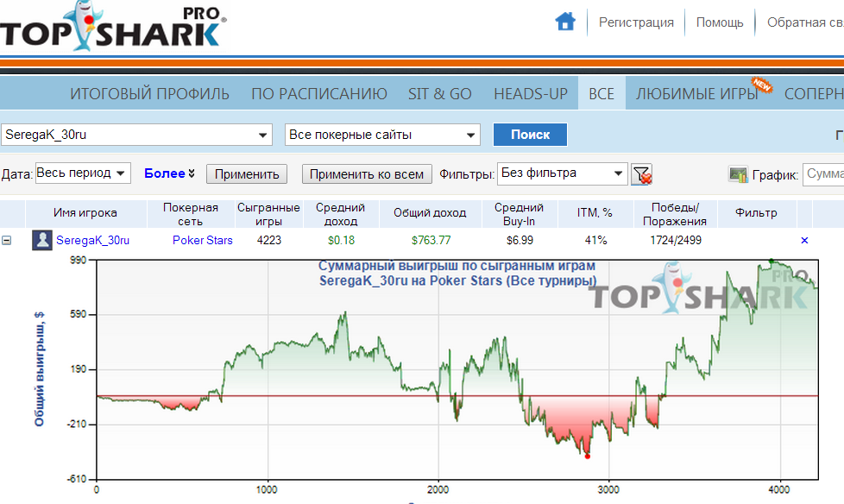
Task: Switch to ИТОГОВЫЙ ПРОФИЛЬ tab
Action: (149, 94)
